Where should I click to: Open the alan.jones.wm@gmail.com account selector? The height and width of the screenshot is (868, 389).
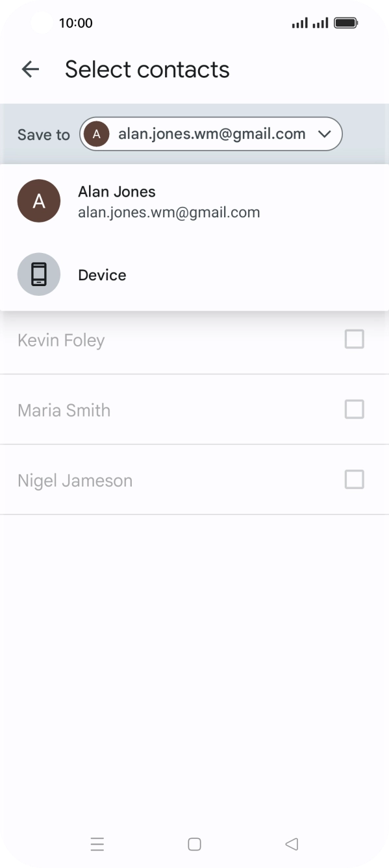(x=211, y=134)
